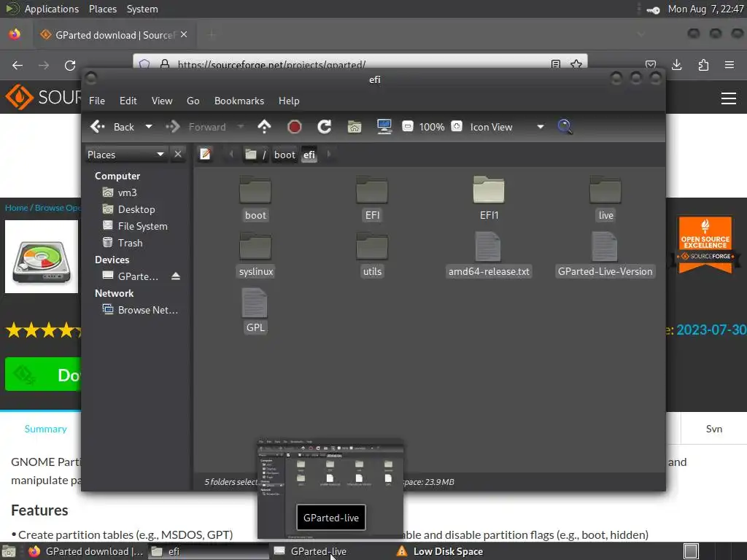
Task: Reset zoom via the 100% label
Action: point(432,127)
